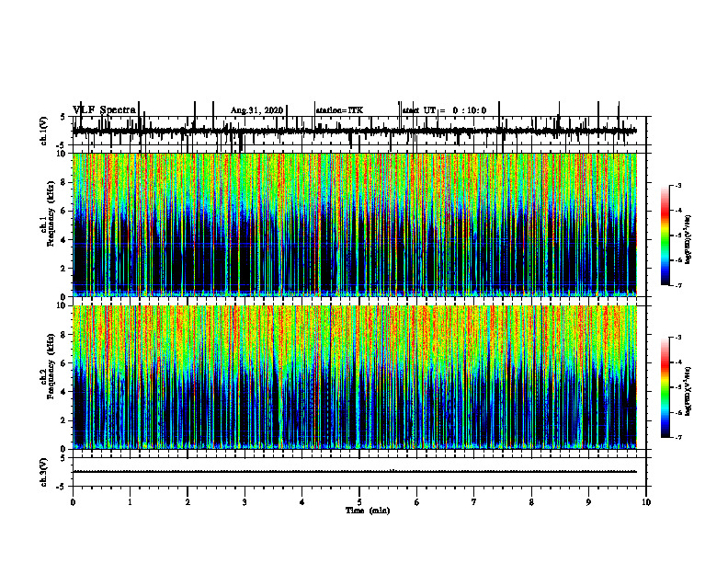Image resolution: width=728 pixels, height=563 pixels.
Task: Click the time-axis end tick label "10"
Action: pyautogui.click(x=646, y=502)
